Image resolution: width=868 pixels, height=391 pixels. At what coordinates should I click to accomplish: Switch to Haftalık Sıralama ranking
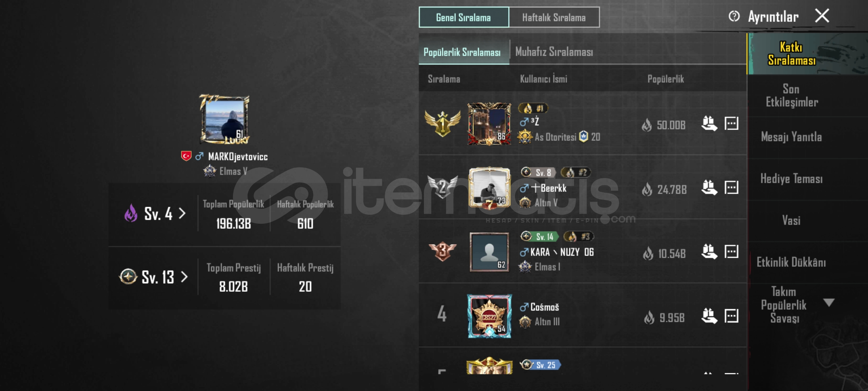[x=554, y=17]
